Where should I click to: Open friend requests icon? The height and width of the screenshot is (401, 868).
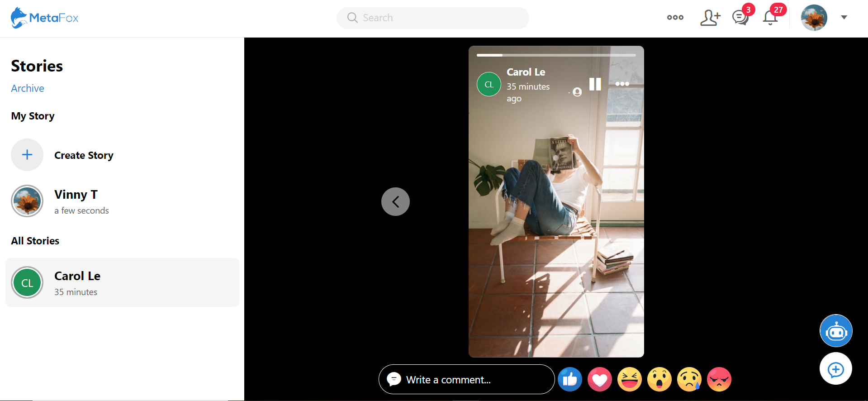710,18
